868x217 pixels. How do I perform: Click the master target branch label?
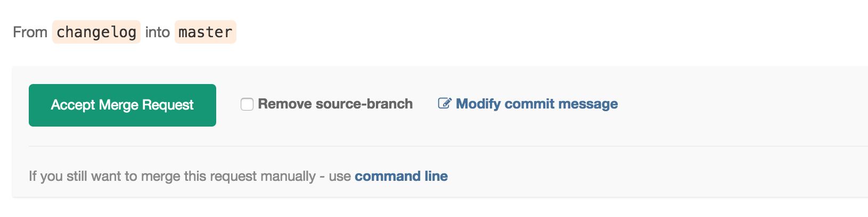click(205, 32)
